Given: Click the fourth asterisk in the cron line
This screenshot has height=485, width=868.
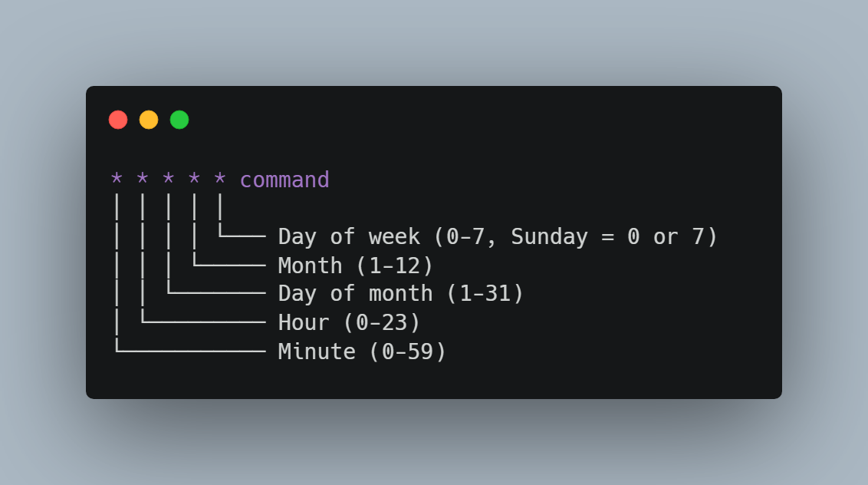Looking at the screenshot, I should point(194,180).
